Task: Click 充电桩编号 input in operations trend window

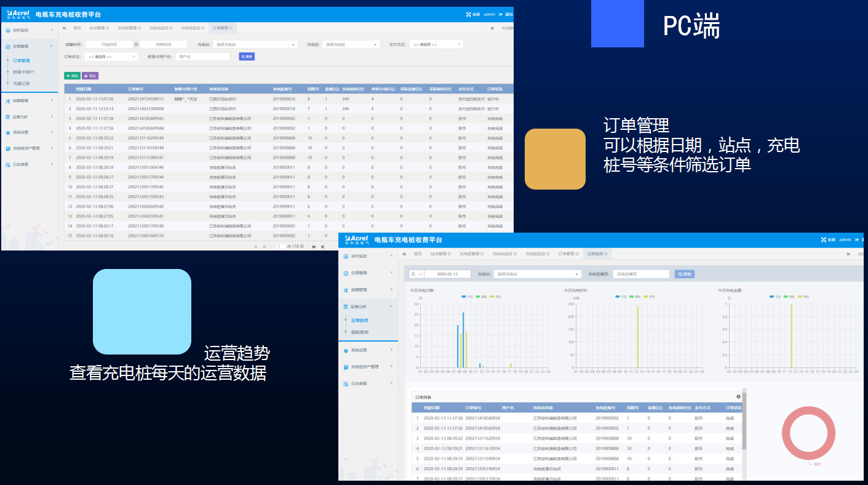Action: [641, 274]
